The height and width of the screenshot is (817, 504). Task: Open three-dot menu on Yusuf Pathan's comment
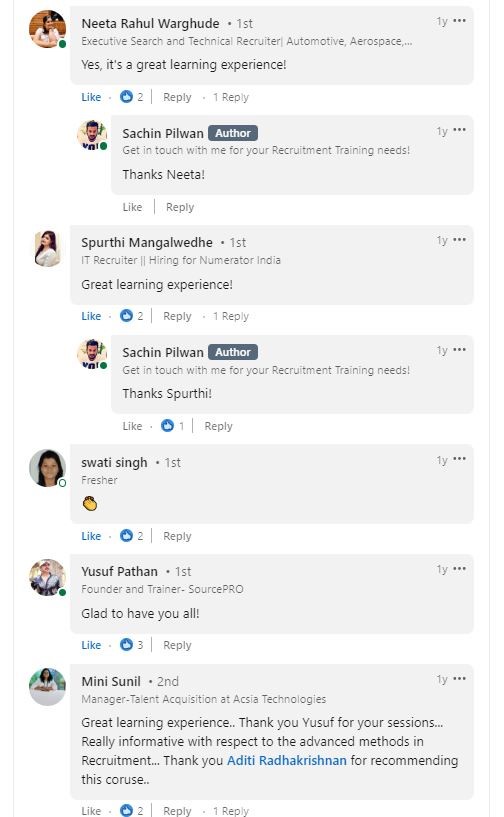459,568
